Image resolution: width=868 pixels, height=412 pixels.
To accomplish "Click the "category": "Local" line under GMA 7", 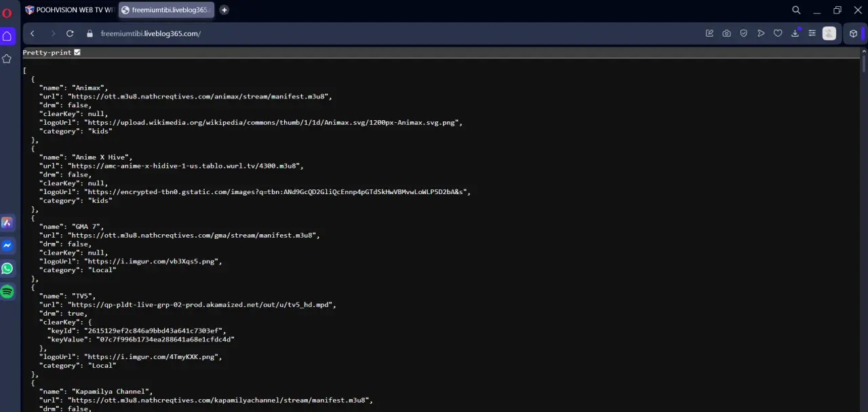I will (77, 270).
